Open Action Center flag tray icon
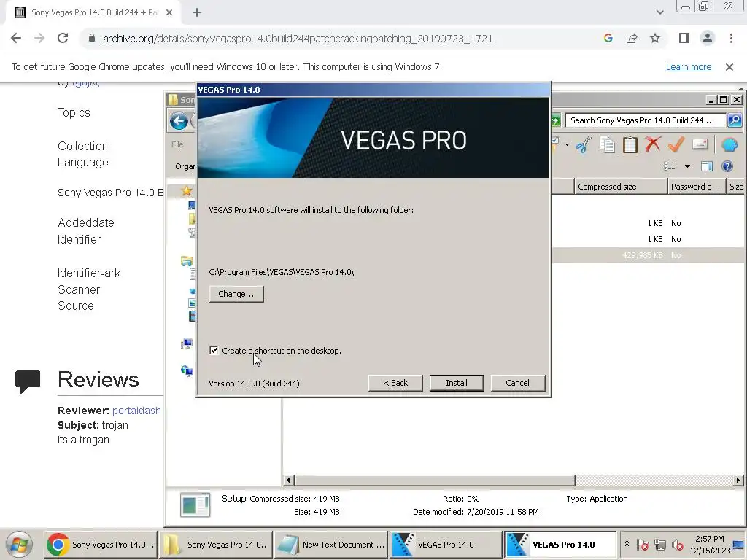The height and width of the screenshot is (560, 747). tap(643, 544)
